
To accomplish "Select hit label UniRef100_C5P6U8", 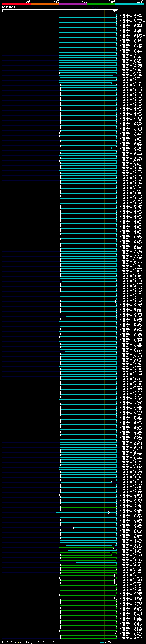I will 131,313.
